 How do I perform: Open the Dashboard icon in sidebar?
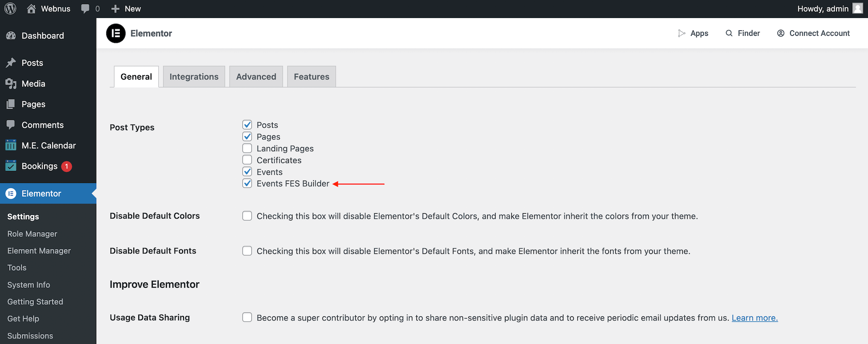(x=11, y=36)
